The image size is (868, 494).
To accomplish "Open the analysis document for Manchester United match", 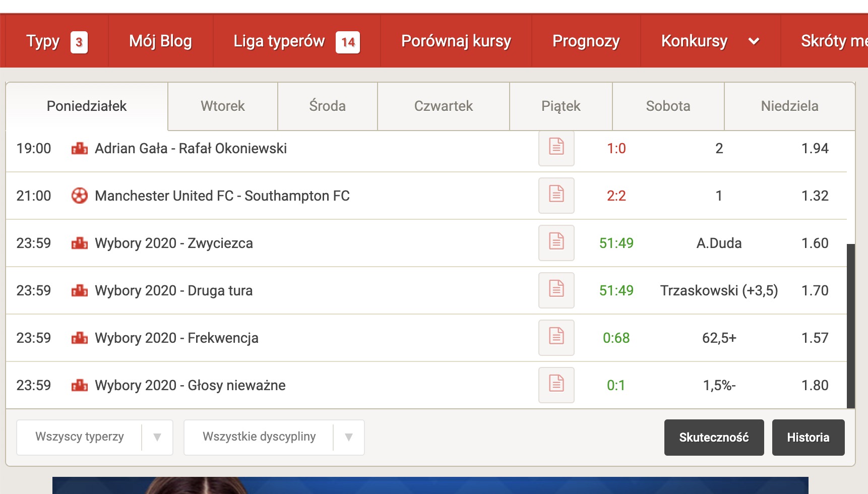I will (556, 196).
